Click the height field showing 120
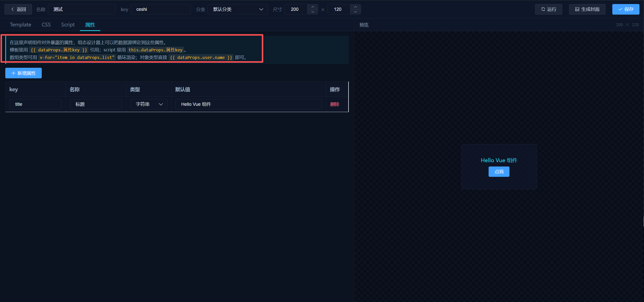 click(339, 9)
